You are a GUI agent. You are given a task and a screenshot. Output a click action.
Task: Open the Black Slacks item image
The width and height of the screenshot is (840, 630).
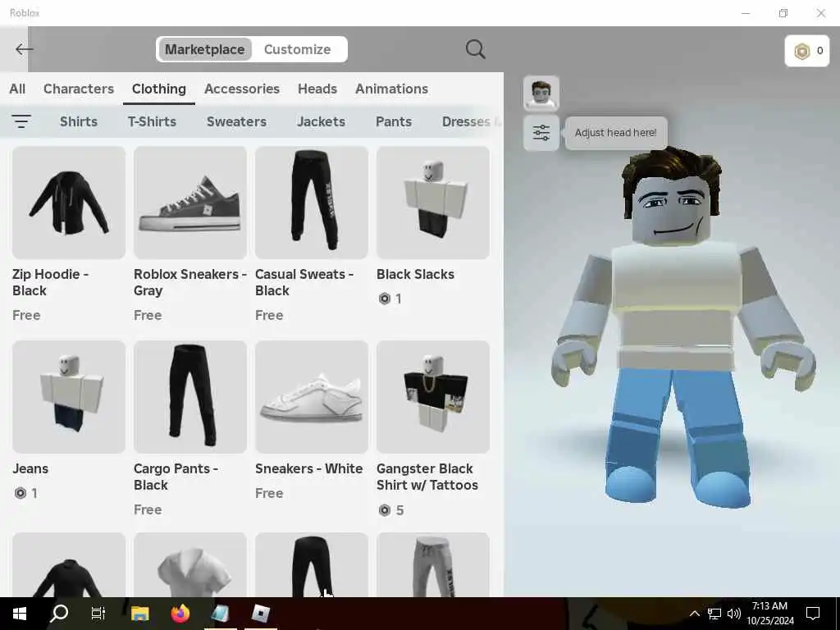[x=433, y=203]
